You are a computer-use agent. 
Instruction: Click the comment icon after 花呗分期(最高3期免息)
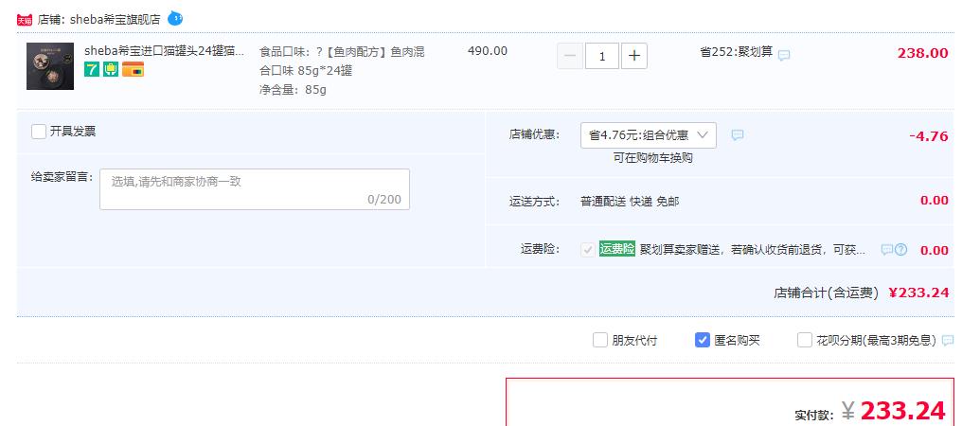[x=948, y=341]
